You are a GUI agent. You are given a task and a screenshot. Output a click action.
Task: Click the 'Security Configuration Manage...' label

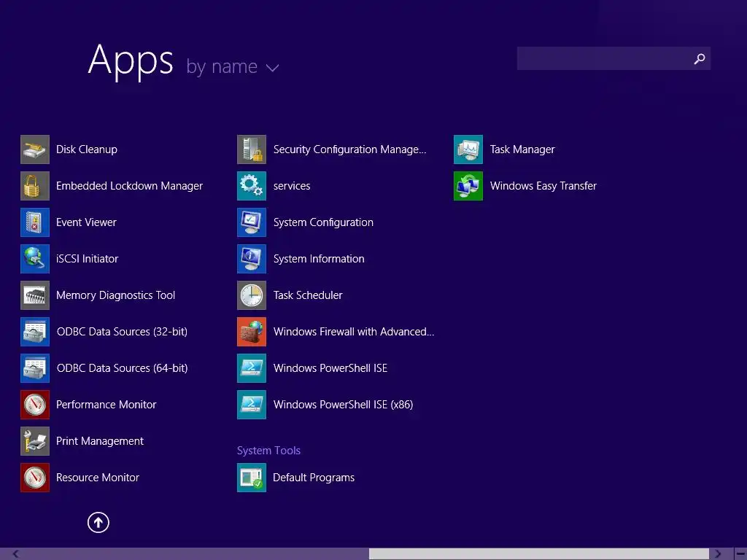tap(349, 149)
